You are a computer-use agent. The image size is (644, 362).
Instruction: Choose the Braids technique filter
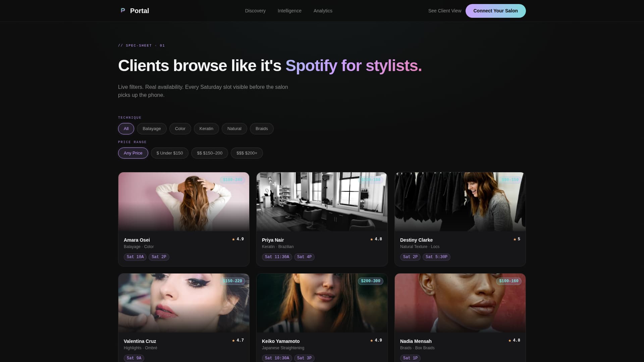click(x=262, y=129)
